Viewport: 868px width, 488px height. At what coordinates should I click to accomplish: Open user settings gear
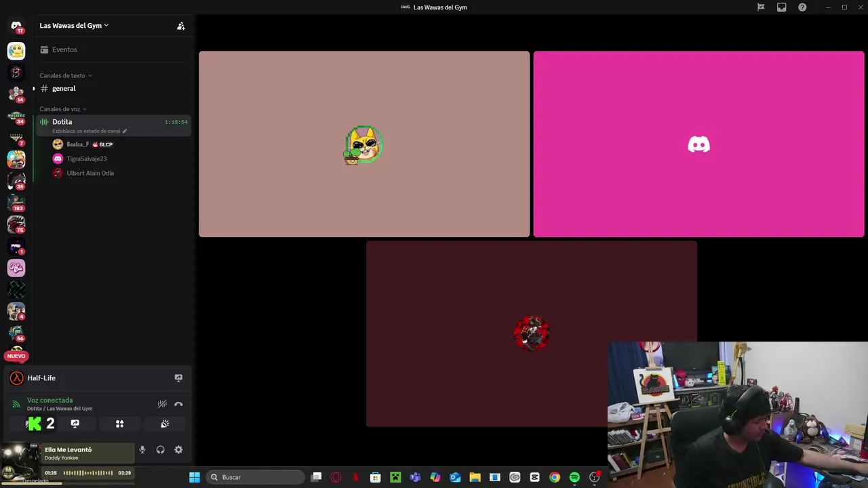178,449
